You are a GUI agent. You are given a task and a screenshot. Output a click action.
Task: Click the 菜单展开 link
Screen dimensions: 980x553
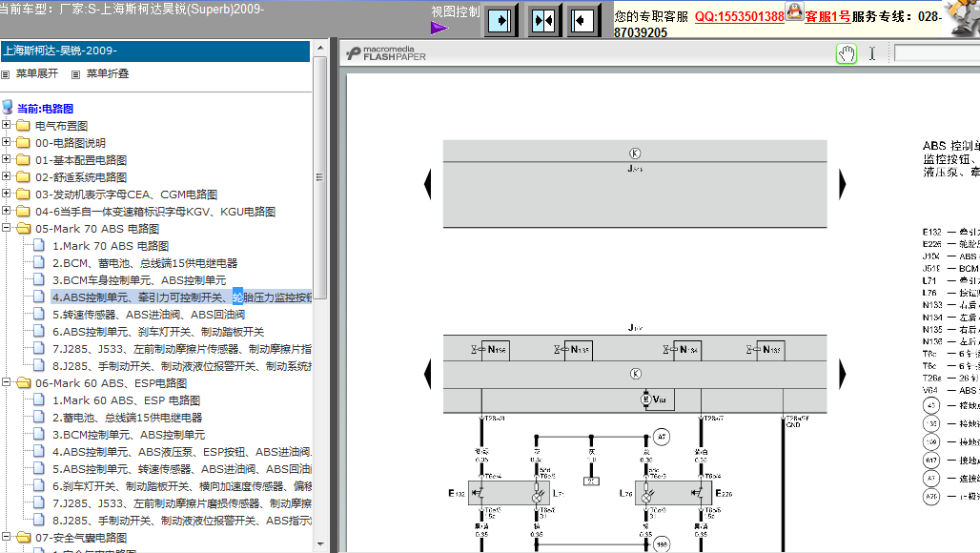[x=37, y=73]
